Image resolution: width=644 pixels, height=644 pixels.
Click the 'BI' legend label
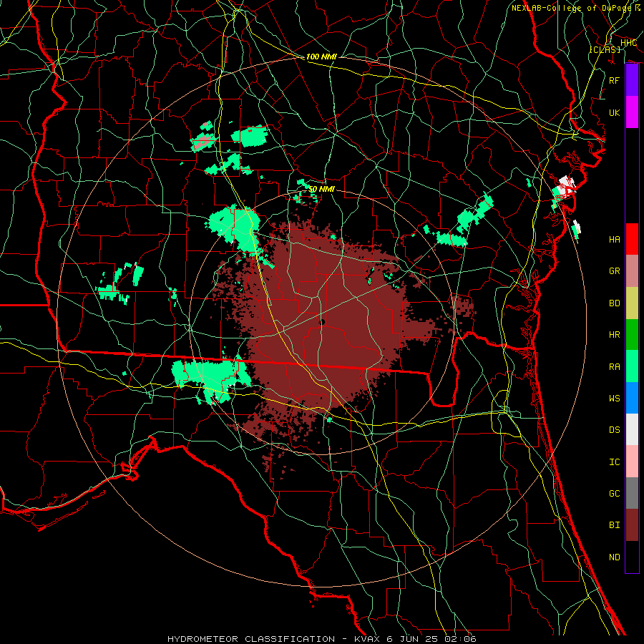coord(615,525)
